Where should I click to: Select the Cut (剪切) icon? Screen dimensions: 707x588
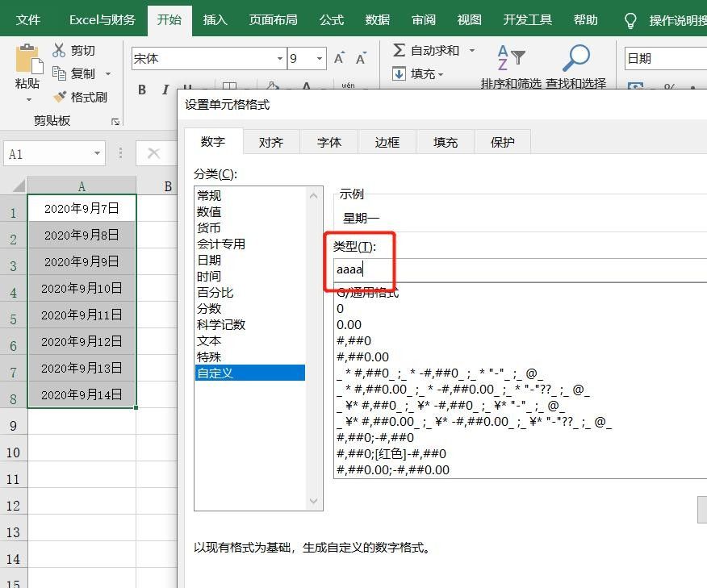(x=61, y=49)
